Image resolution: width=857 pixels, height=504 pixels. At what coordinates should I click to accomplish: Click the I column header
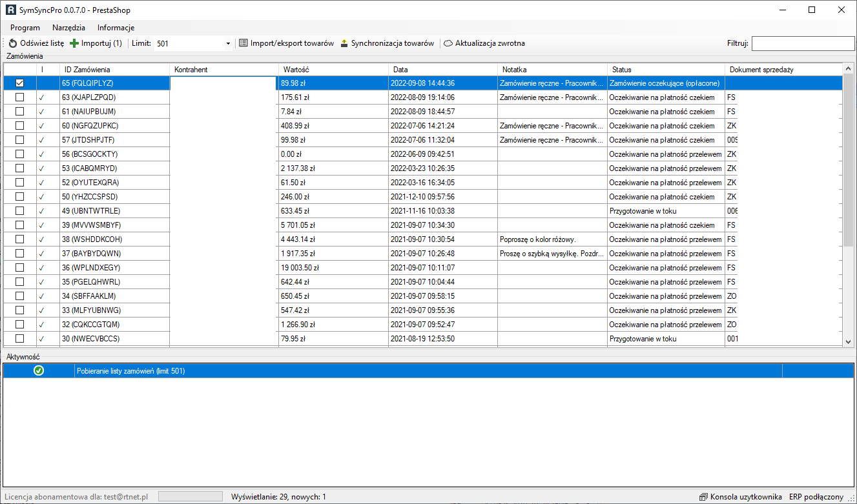click(x=48, y=70)
